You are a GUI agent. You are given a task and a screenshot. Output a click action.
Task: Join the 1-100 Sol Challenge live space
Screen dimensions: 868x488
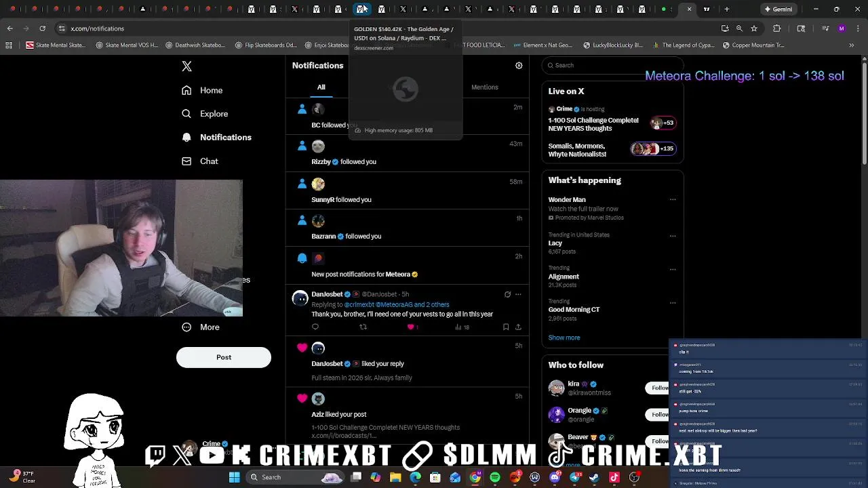[612, 120]
